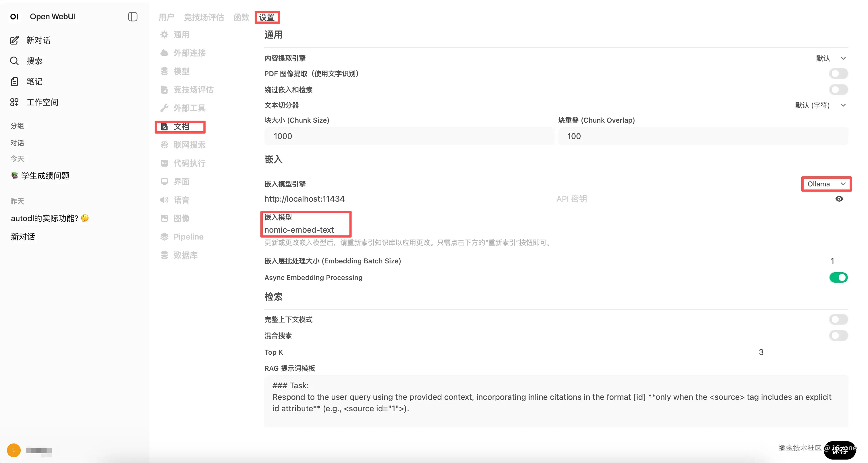Open the content extraction engine (内容提取引擎) dropdown

pos(831,58)
